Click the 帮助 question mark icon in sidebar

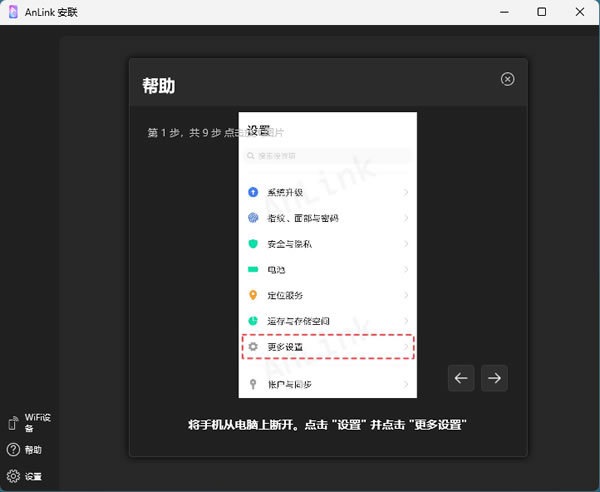[13, 450]
